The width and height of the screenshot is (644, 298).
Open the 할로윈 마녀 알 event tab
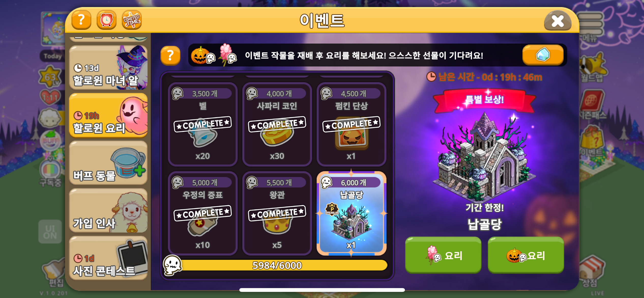pyautogui.click(x=108, y=67)
